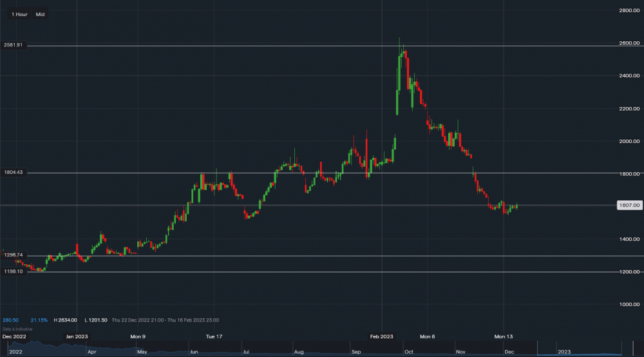Click the 21.15% change value
This screenshot has width=644, height=357.
click(30, 320)
